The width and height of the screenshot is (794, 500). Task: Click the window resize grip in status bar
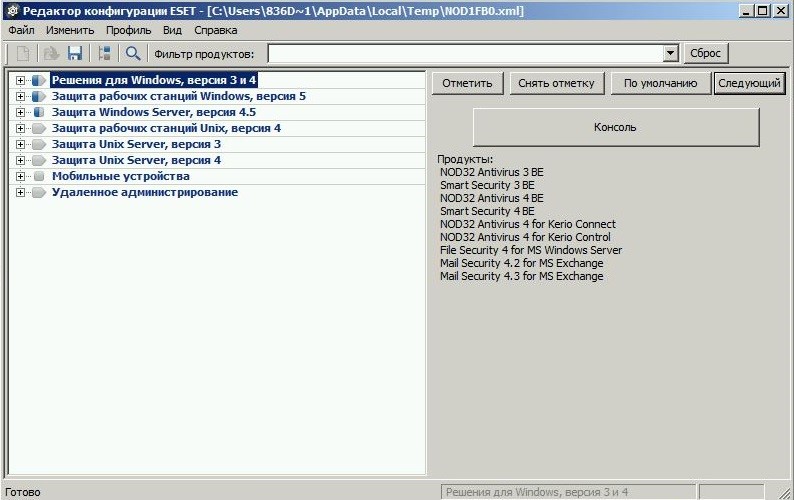click(x=784, y=492)
